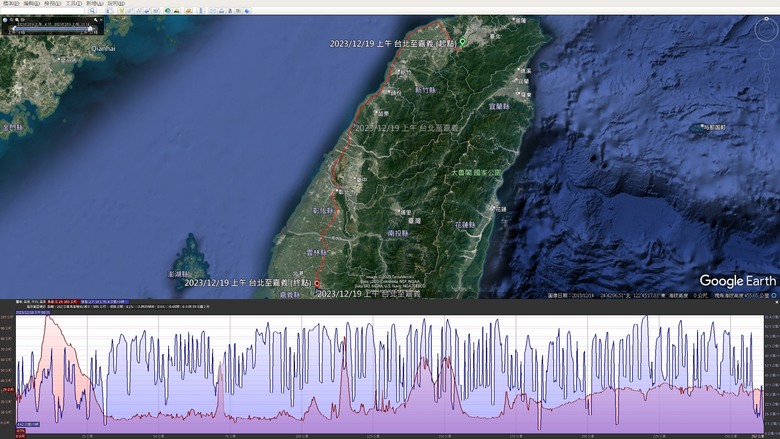This screenshot has height=439, width=780.
Task: Open the 檔案(F) menu
Action: [10, 3]
